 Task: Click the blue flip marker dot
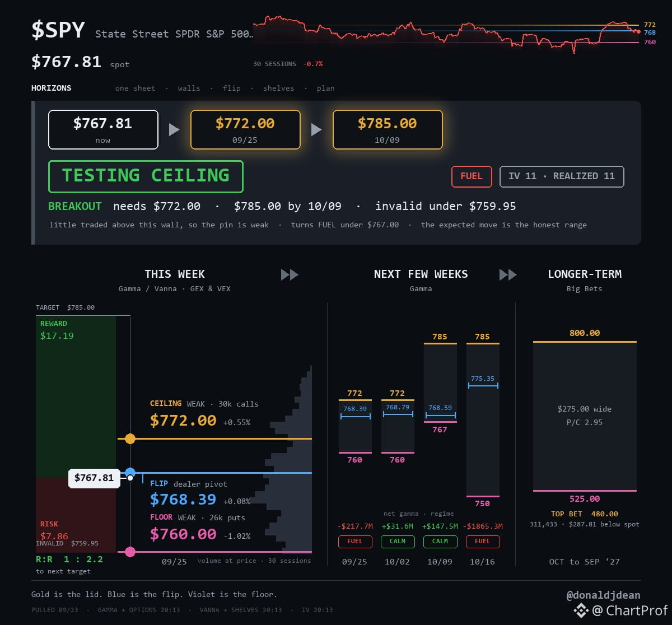pos(130,473)
